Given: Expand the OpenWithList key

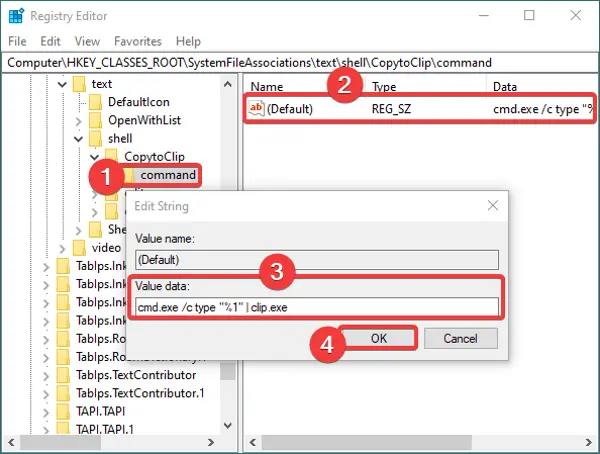Looking at the screenshot, I should (x=78, y=121).
